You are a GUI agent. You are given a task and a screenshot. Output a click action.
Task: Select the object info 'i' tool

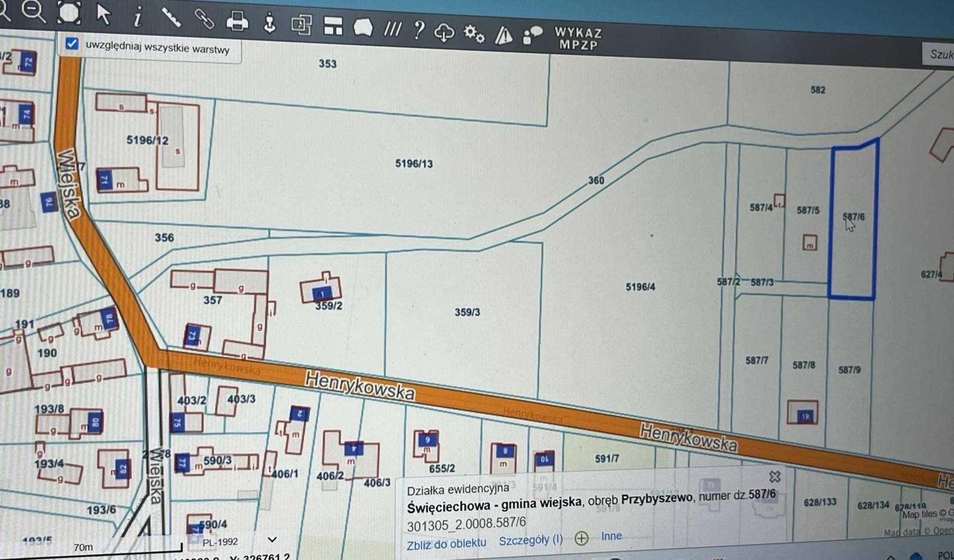click(x=138, y=17)
